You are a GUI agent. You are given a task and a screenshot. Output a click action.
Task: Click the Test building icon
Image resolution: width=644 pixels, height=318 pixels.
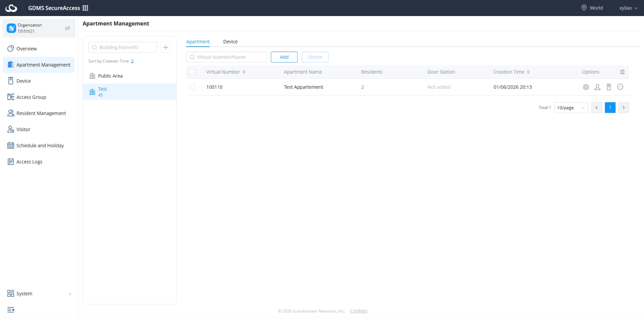tap(92, 92)
